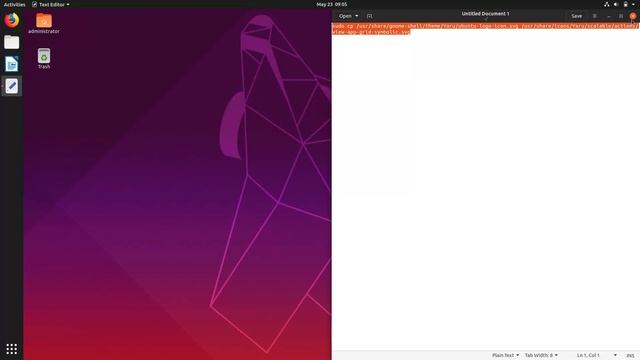Screen dimensions: 640x360
Task: Open the volume indicator in top bar
Action: tap(616, 4)
